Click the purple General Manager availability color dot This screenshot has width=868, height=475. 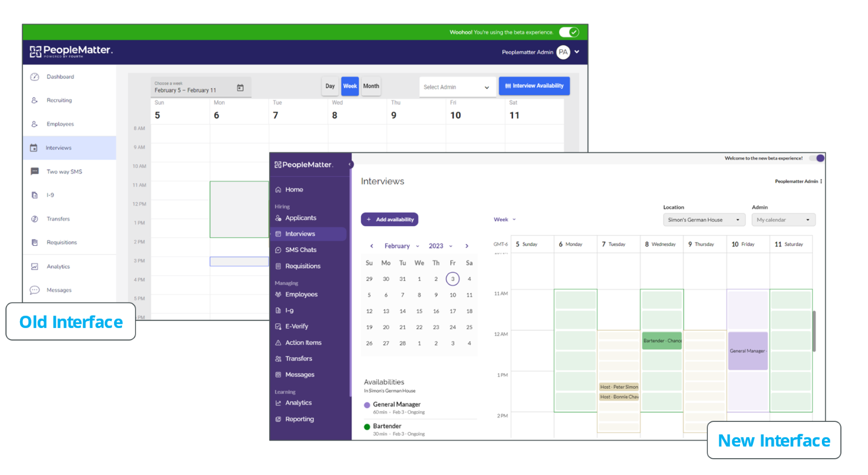[367, 405]
